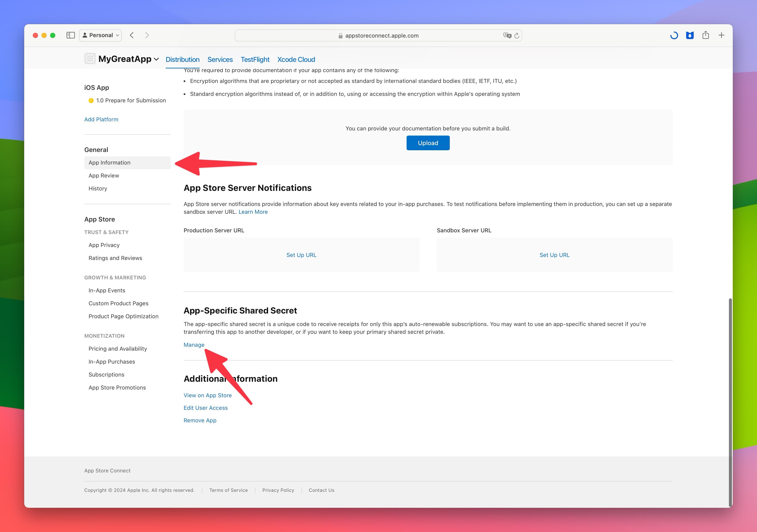Viewport: 757px width, 532px height.
Task: Click Terms of Service in footer
Action: [229, 490]
